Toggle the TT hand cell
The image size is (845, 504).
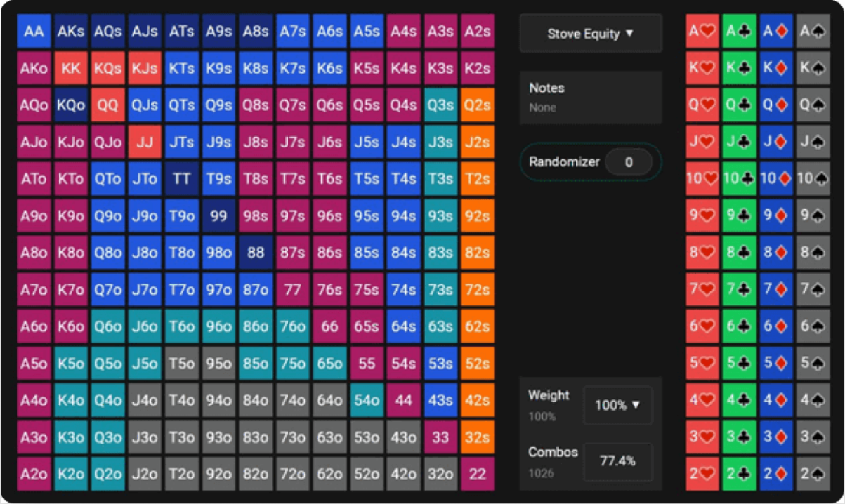coord(182,179)
